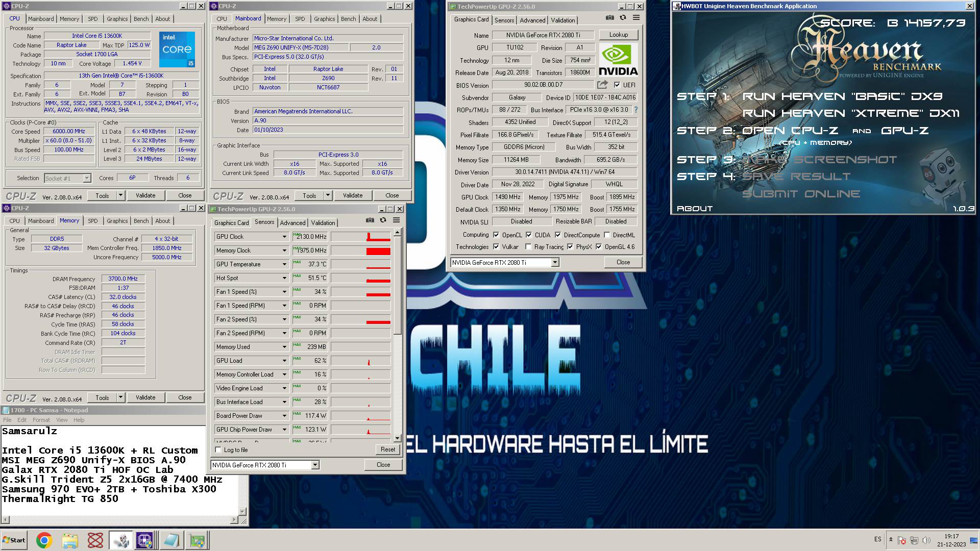The height and width of the screenshot is (551, 980).
Task: Click the Windows Start button
Action: (x=14, y=540)
